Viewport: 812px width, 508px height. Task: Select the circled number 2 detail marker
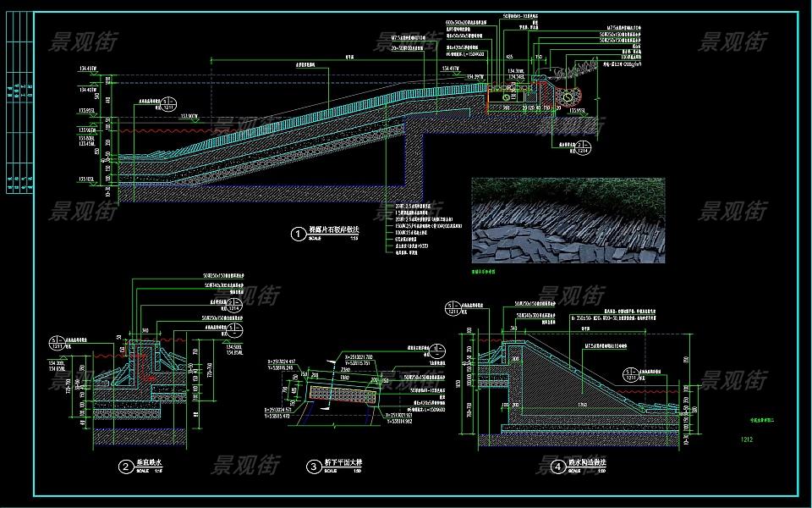[x=123, y=465]
